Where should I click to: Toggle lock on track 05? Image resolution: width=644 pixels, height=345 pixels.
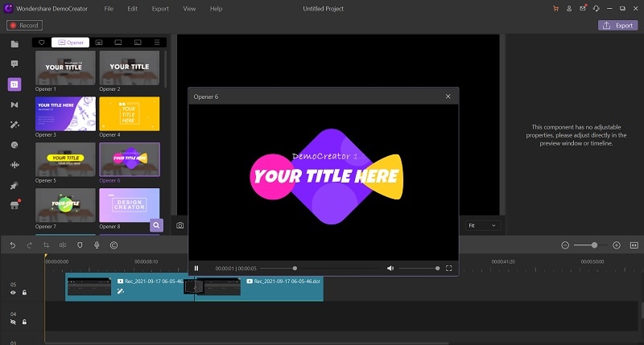24,293
